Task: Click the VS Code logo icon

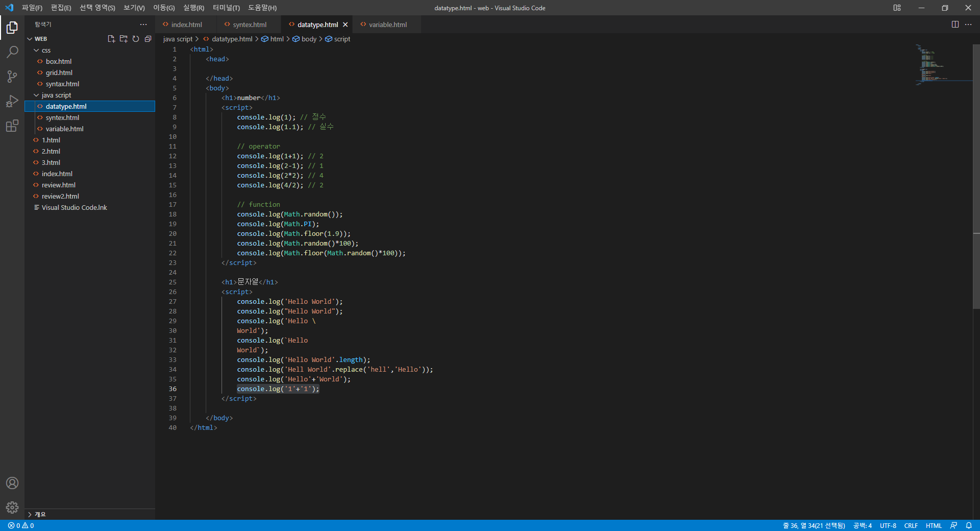Action: [9, 8]
